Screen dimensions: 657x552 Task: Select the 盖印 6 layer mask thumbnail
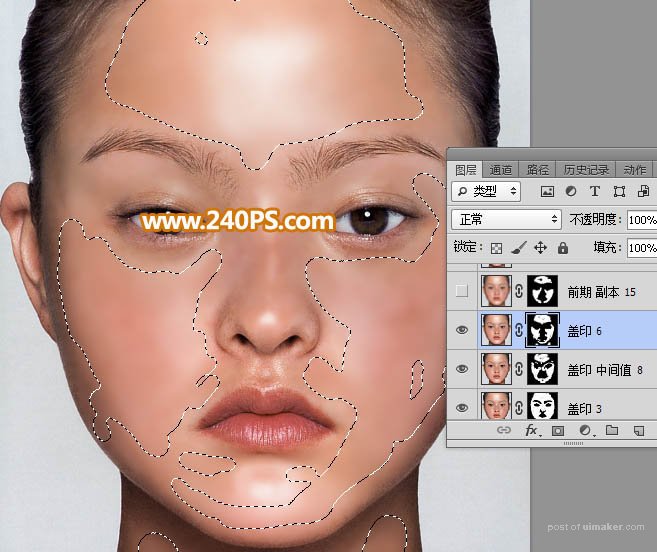tap(542, 331)
